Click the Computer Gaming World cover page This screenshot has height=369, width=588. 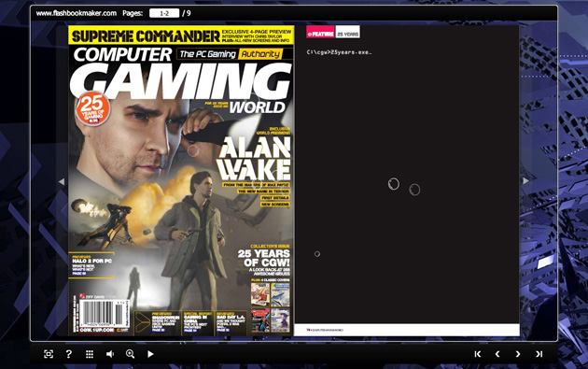click(181, 180)
